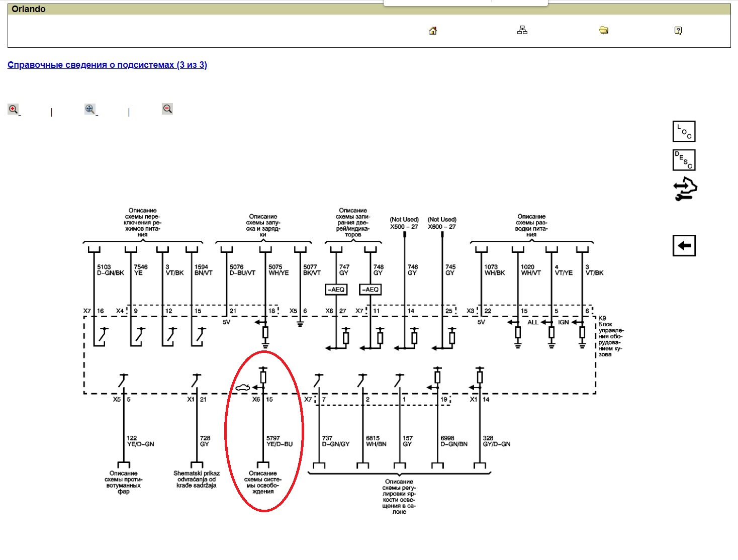Click wire label 7546 YE
The height and width of the screenshot is (560, 738).
(x=141, y=270)
